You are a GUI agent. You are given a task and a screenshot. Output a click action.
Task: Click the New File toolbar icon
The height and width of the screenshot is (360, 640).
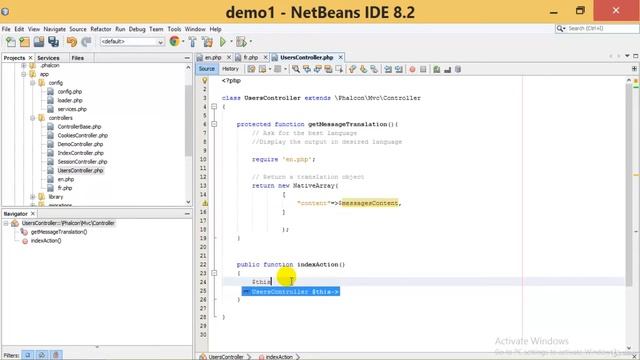(11, 42)
